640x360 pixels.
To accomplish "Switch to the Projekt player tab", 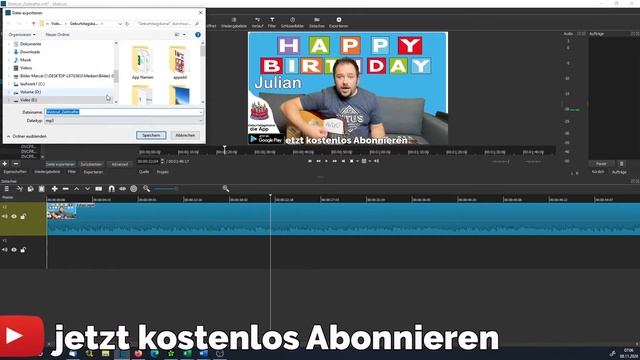I will click(162, 172).
